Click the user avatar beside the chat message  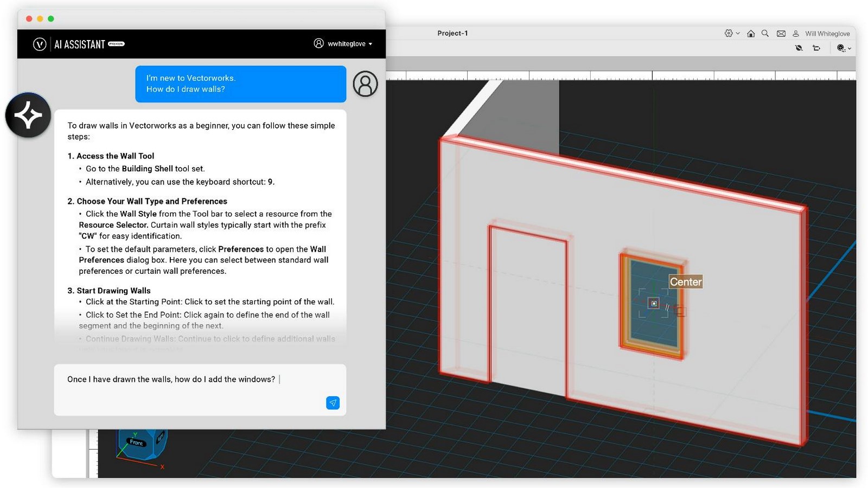tap(365, 84)
